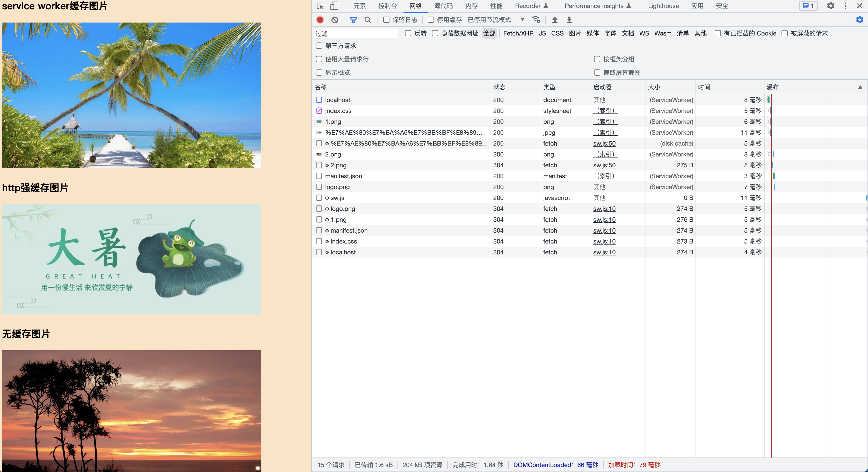Click the localhost document row icon
Image resolution: width=868 pixels, height=472 pixels.
pos(319,100)
